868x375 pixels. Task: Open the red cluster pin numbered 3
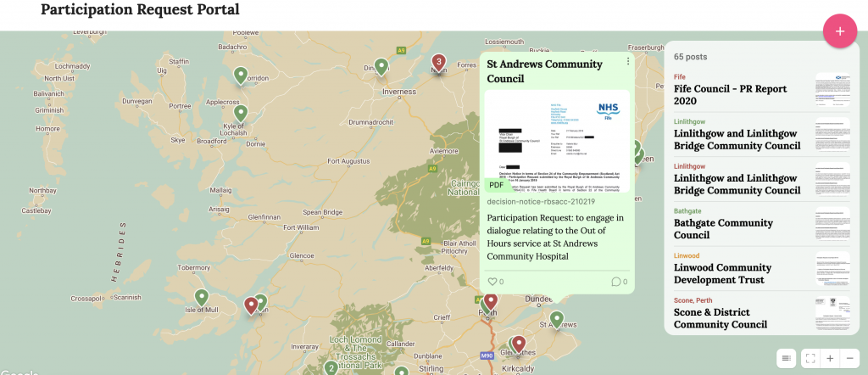438,63
